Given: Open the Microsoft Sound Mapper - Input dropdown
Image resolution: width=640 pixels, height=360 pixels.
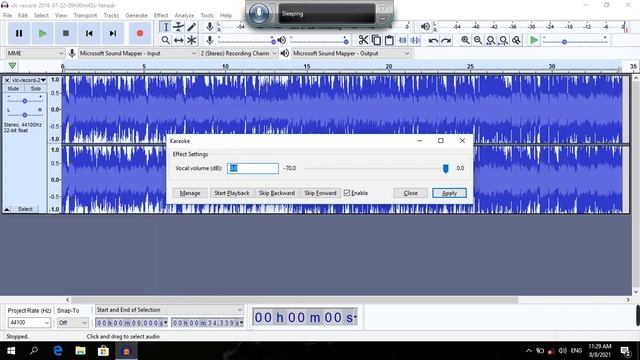Looking at the screenshot, I should (137, 53).
